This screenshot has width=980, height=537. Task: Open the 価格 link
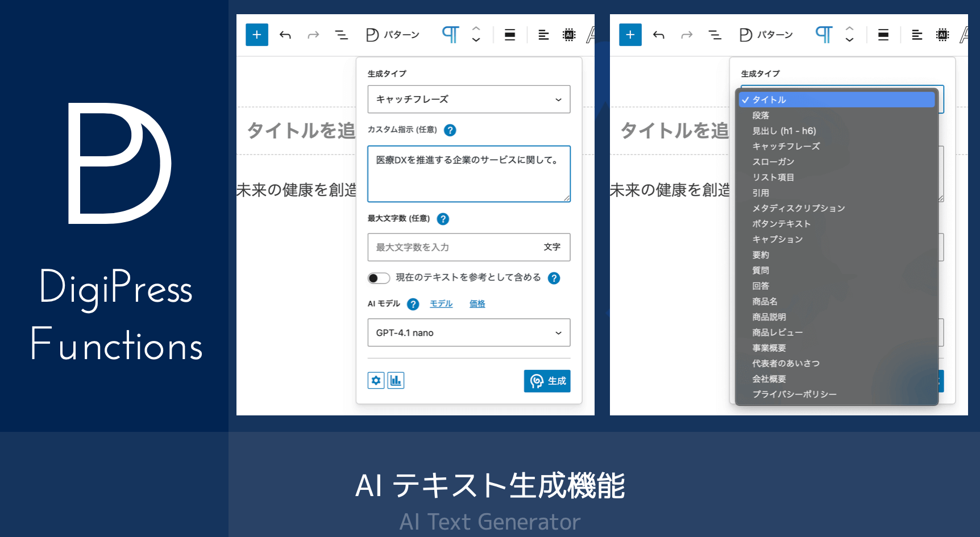click(x=477, y=304)
